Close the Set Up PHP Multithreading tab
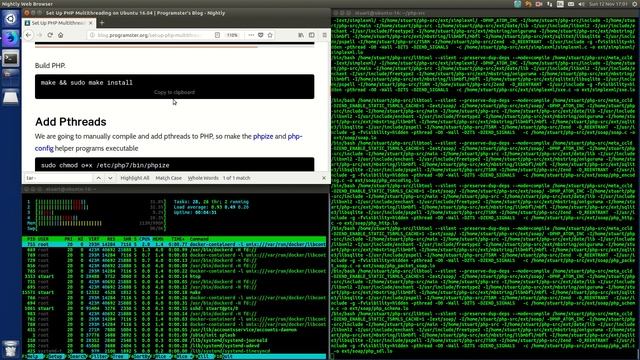Viewport: 640px width, 360px height. pyautogui.click(x=91, y=23)
